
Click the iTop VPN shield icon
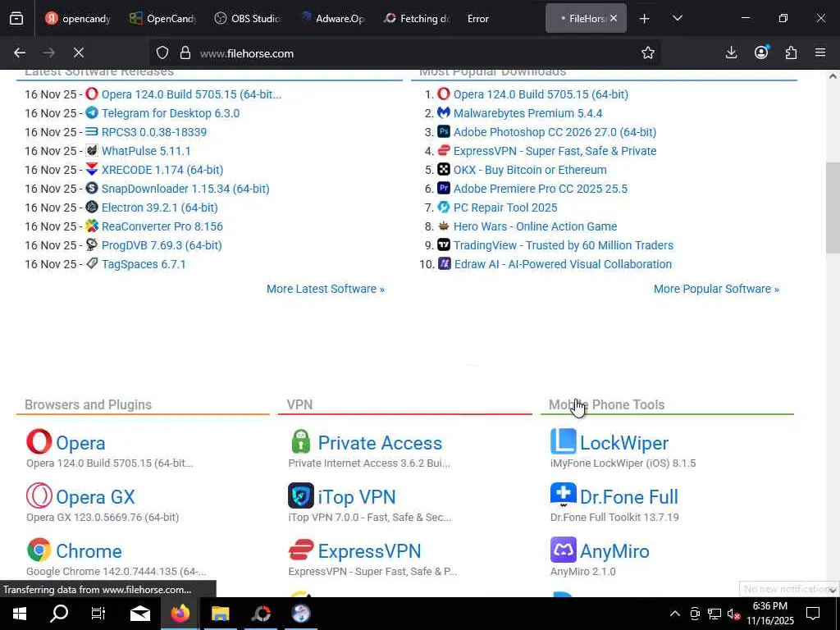coord(301,496)
